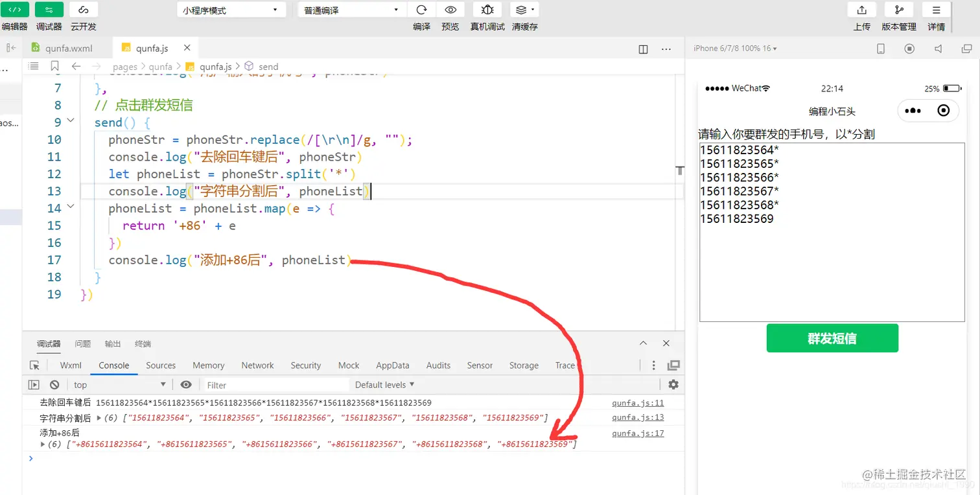Screen dimensions: 980x495
Task: Click the pages breadcrumb segment
Action: (125, 67)
